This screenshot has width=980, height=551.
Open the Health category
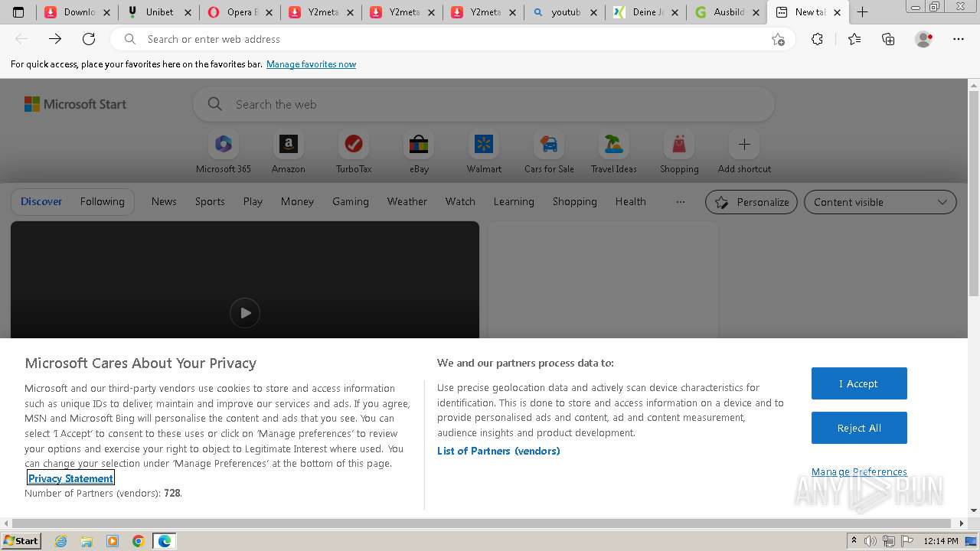pos(631,201)
